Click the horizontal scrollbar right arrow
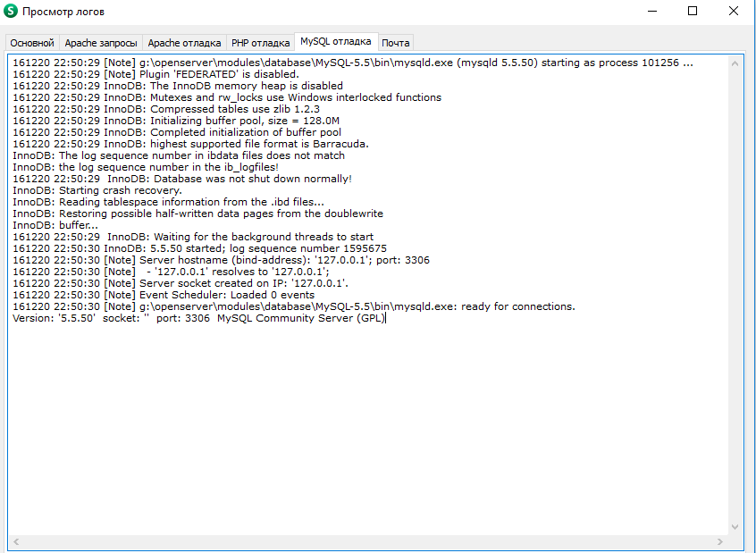 [x=720, y=541]
